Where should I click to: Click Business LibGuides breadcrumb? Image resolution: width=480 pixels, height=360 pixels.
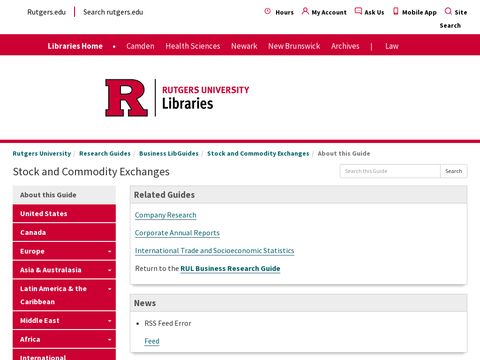tap(169, 154)
